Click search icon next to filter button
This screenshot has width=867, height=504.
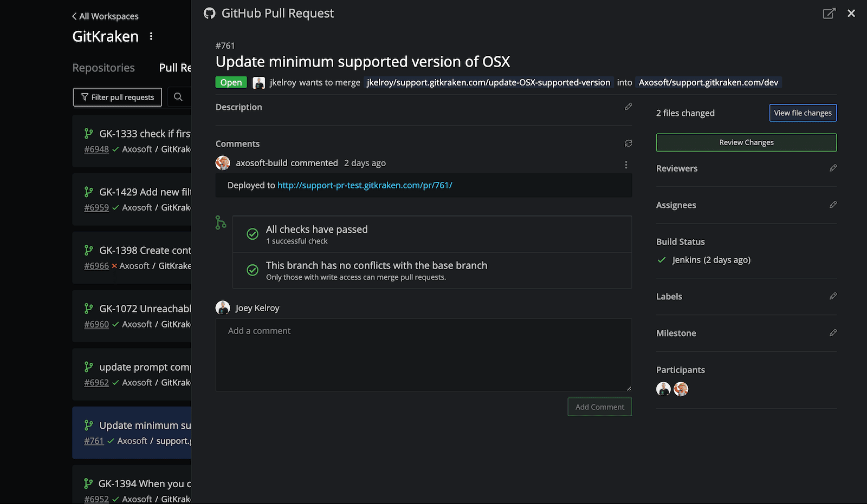(178, 97)
